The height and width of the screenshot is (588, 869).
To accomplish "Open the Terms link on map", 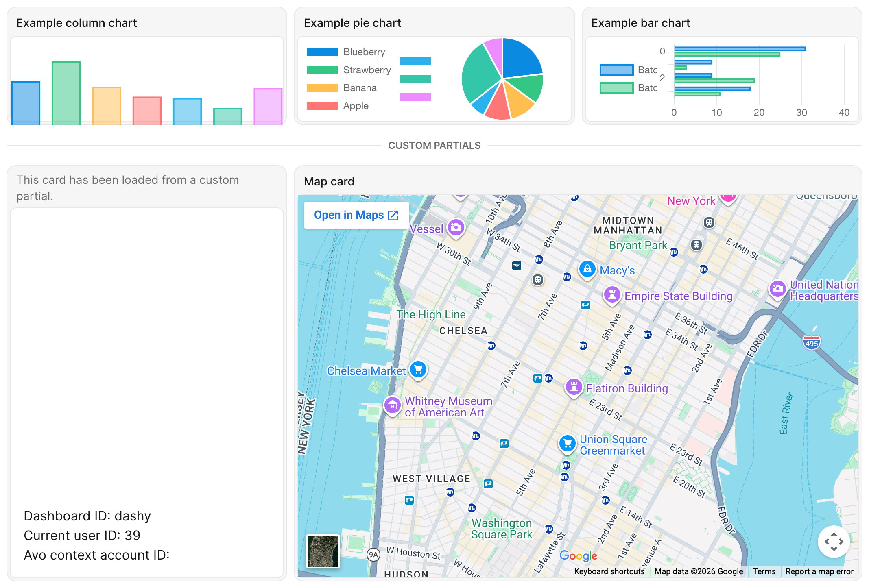I will 764,571.
